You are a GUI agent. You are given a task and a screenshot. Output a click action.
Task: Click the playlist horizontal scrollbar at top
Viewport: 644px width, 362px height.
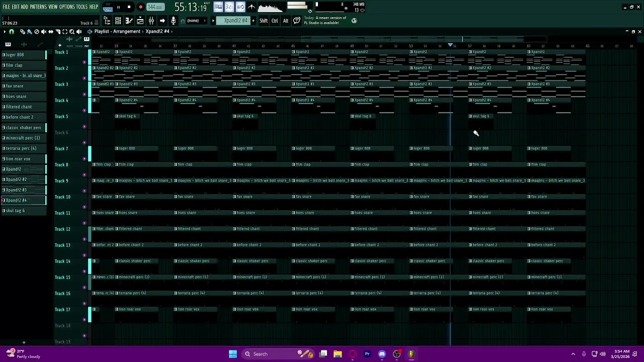[x=424, y=39]
